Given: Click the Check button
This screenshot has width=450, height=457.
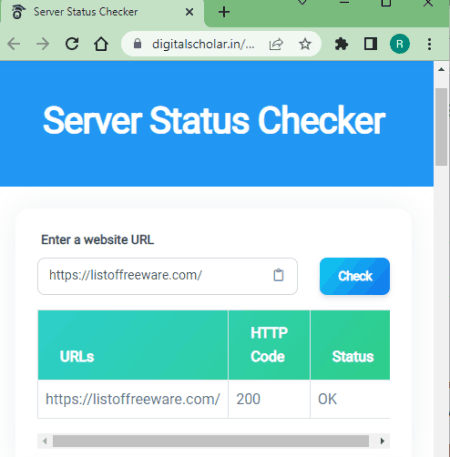Looking at the screenshot, I should 355,276.
